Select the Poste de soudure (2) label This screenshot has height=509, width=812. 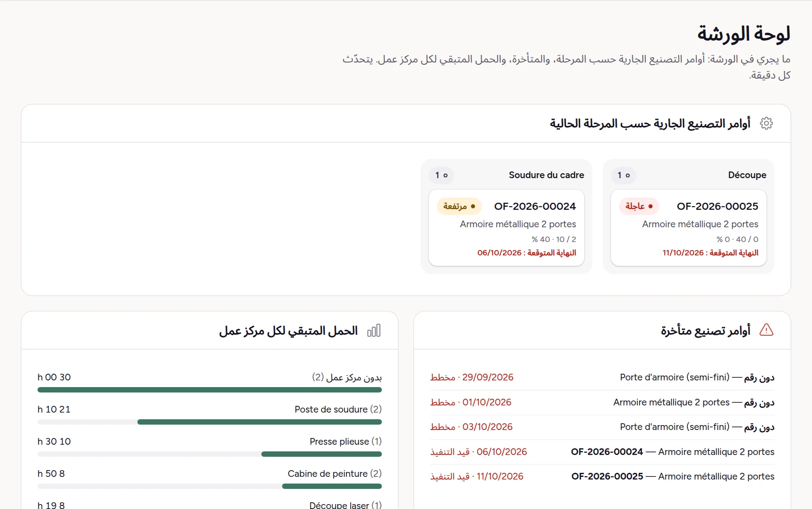tap(338, 409)
